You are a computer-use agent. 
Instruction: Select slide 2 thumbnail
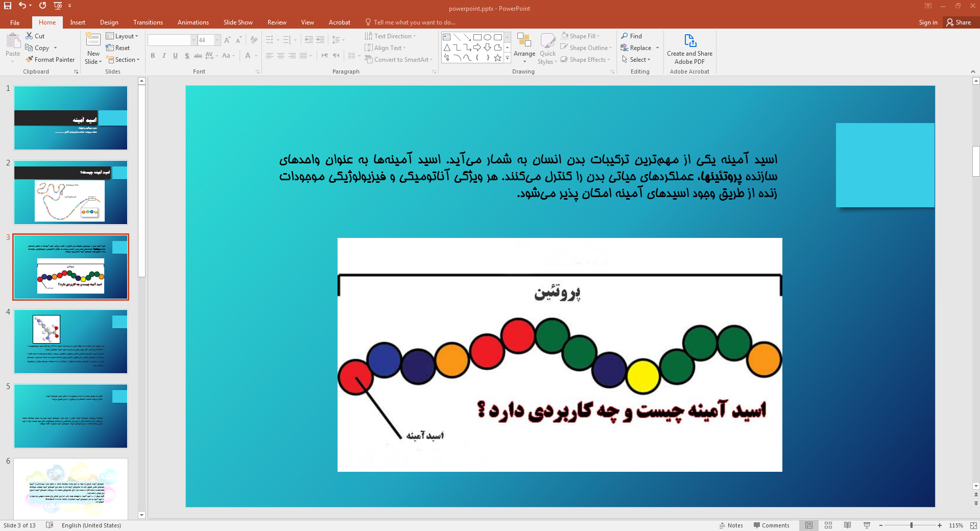(70, 192)
